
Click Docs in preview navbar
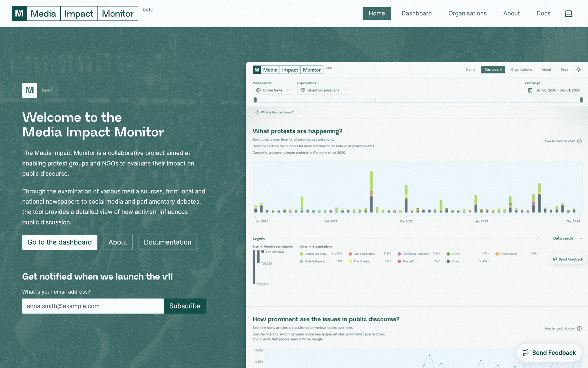564,70
